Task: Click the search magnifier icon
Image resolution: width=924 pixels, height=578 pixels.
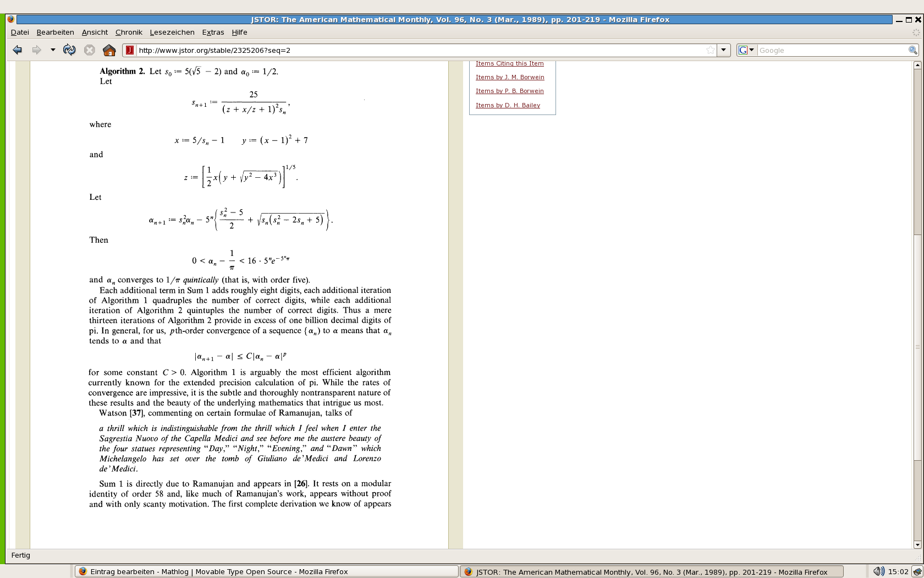Action: coord(912,50)
